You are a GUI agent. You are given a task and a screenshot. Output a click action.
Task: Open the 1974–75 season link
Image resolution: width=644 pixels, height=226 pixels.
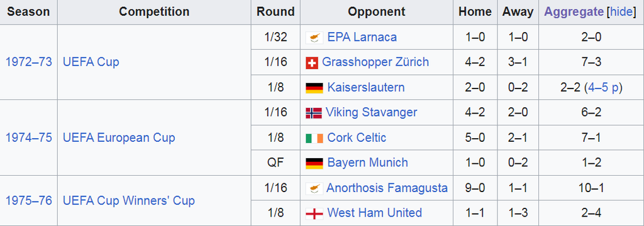29,137
